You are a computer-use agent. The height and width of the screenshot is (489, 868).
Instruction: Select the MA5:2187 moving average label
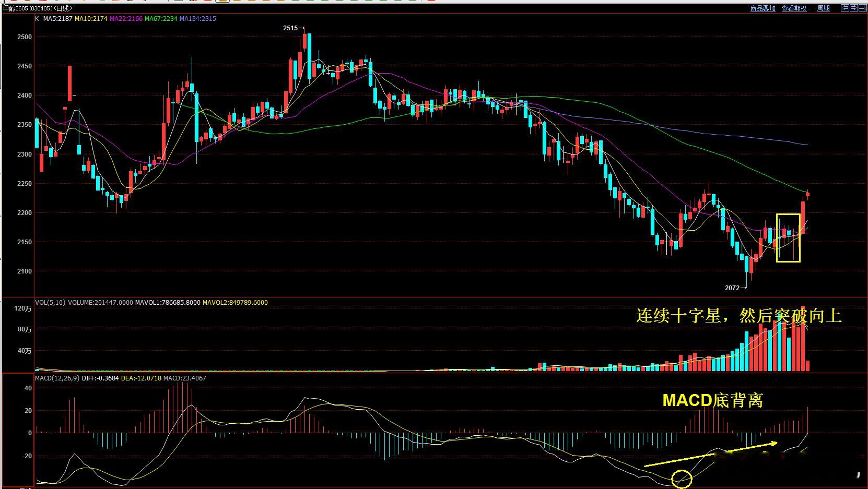pos(57,19)
